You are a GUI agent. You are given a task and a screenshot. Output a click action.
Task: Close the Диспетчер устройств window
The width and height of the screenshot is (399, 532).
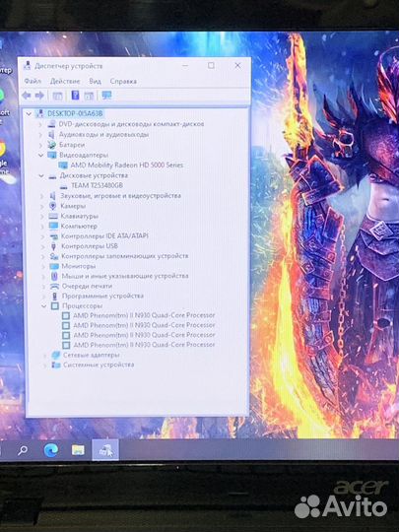click(237, 65)
